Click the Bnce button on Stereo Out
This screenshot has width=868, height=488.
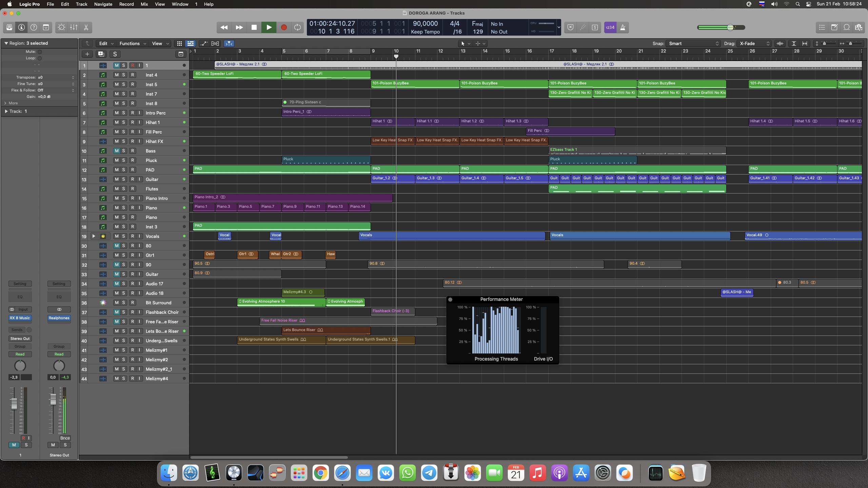65,438
